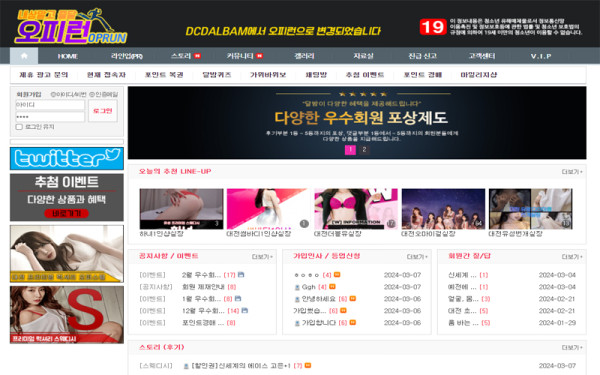The image size is (600, 375).
Task: Click the red 19 age rating badge
Action: (433, 27)
